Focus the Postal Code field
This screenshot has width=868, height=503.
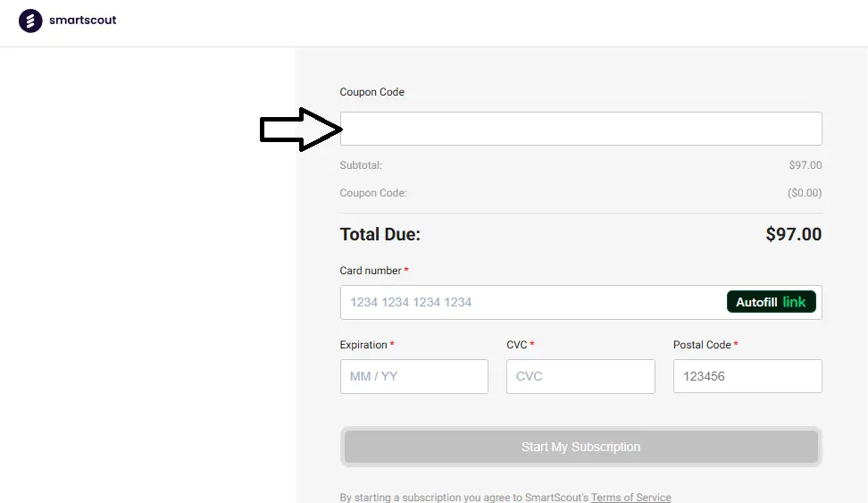(x=747, y=377)
